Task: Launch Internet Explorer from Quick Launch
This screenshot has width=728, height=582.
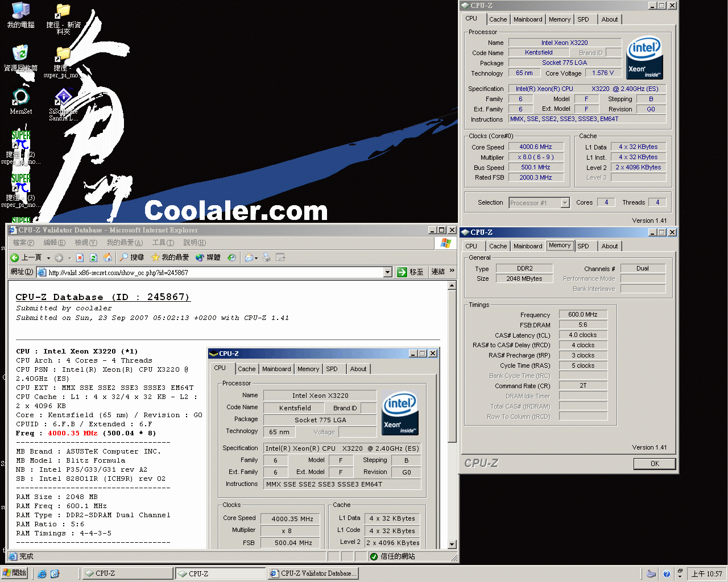Action: tap(42, 574)
